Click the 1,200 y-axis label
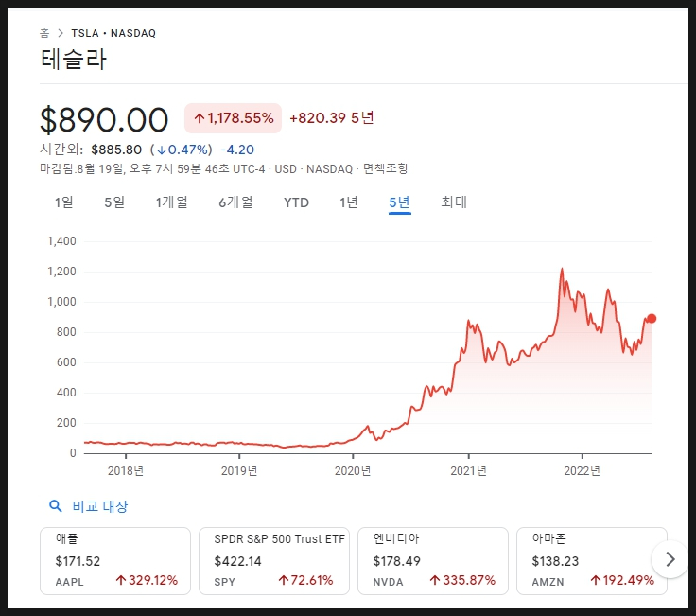Viewport: 696px width, 616px height. point(61,272)
